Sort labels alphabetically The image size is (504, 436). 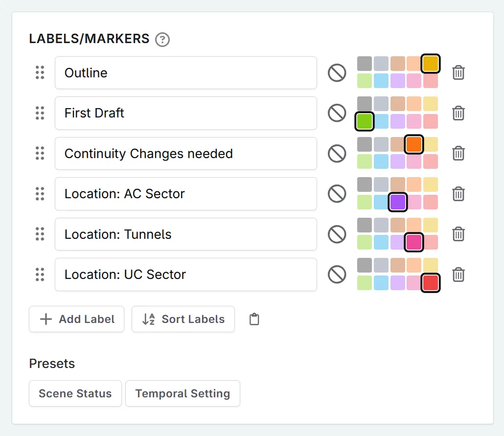183,319
